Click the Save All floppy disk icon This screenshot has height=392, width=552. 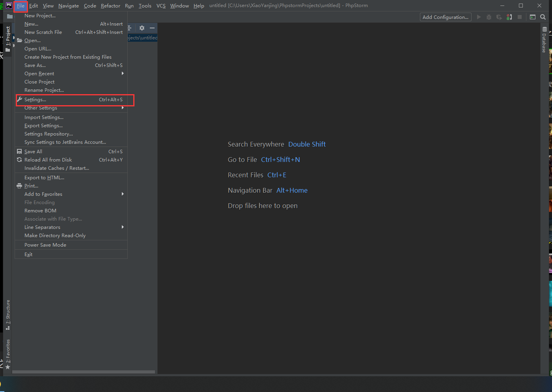19,151
